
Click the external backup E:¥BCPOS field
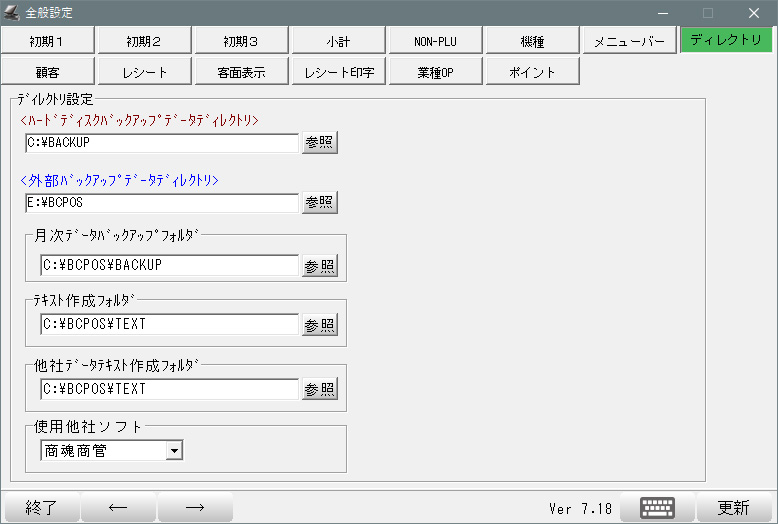161,203
